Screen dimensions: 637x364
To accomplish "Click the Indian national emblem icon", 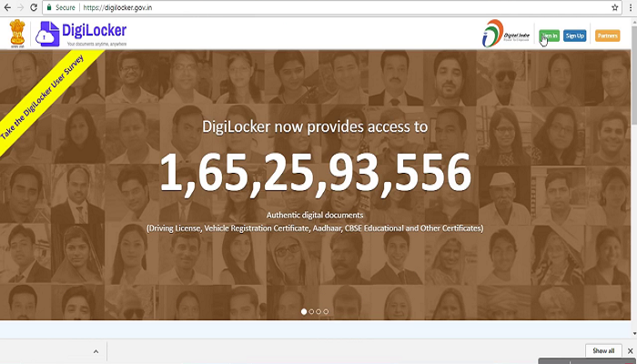I will click(15, 35).
